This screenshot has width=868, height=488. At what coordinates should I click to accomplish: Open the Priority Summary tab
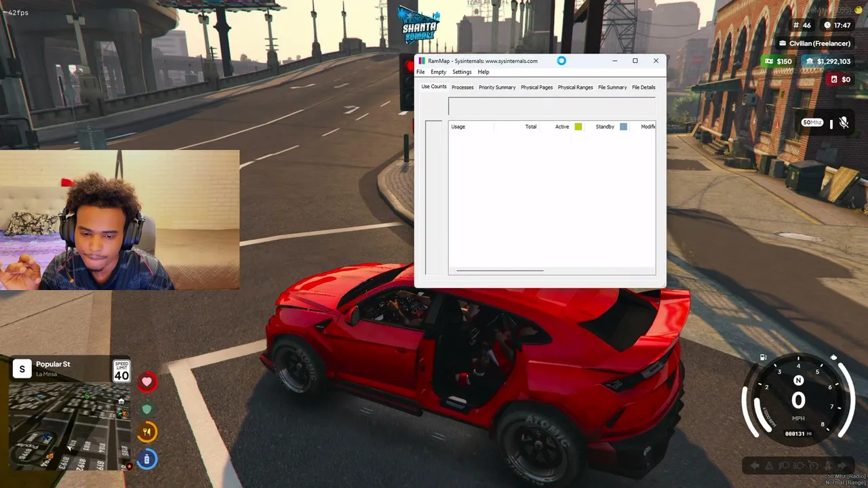497,87
